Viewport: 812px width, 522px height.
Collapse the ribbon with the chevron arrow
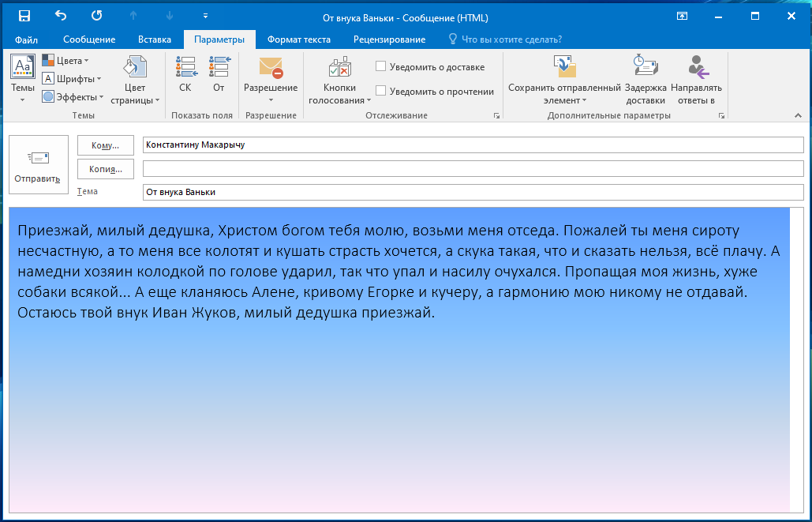coord(797,115)
